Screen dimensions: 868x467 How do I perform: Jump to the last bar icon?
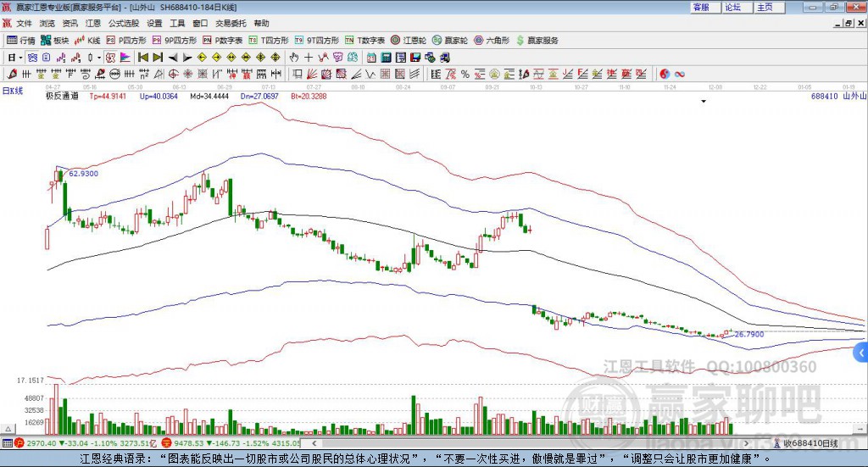click(x=158, y=58)
